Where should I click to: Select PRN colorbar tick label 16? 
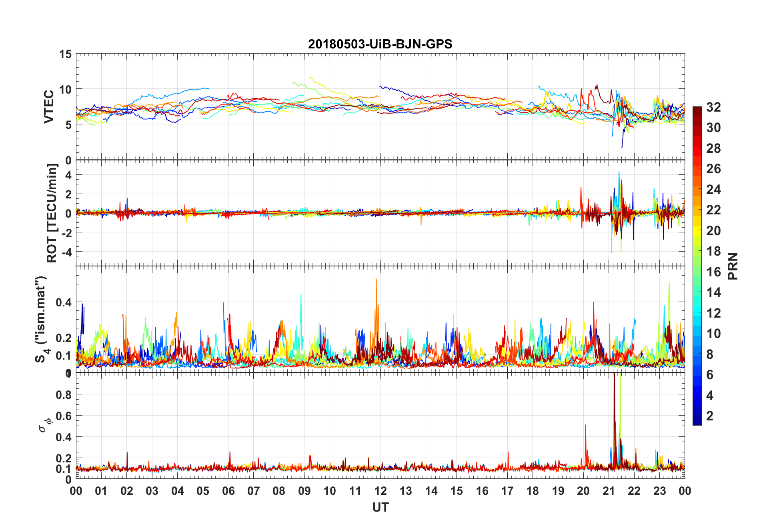point(713,272)
